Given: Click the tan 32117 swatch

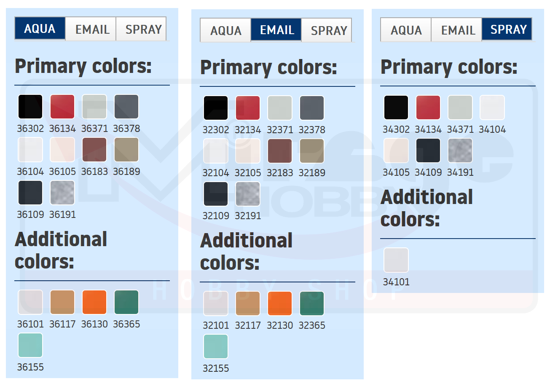Looking at the screenshot, I should (248, 303).
